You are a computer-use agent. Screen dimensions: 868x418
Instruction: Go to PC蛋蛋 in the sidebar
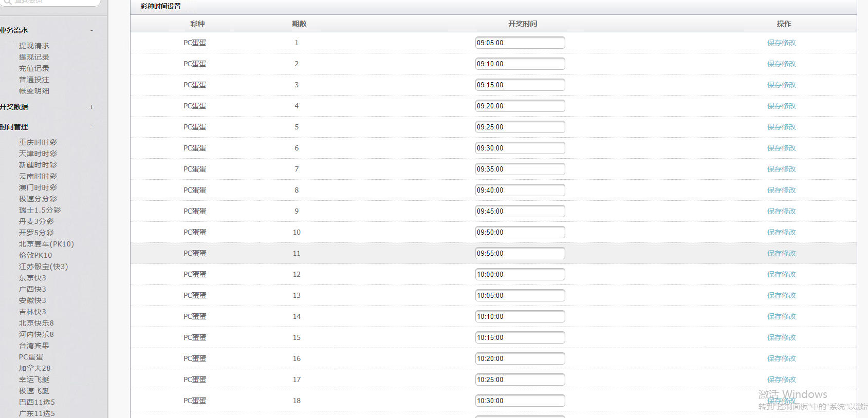click(x=31, y=357)
